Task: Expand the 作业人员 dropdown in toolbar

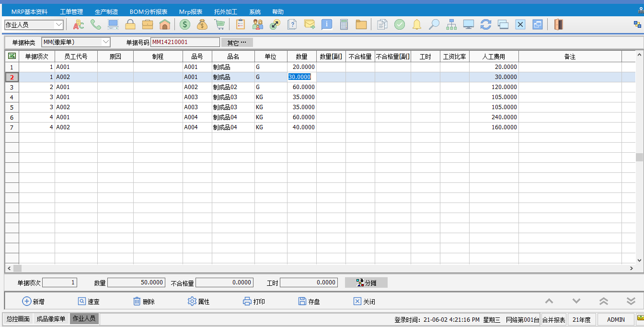Action: 59,24
